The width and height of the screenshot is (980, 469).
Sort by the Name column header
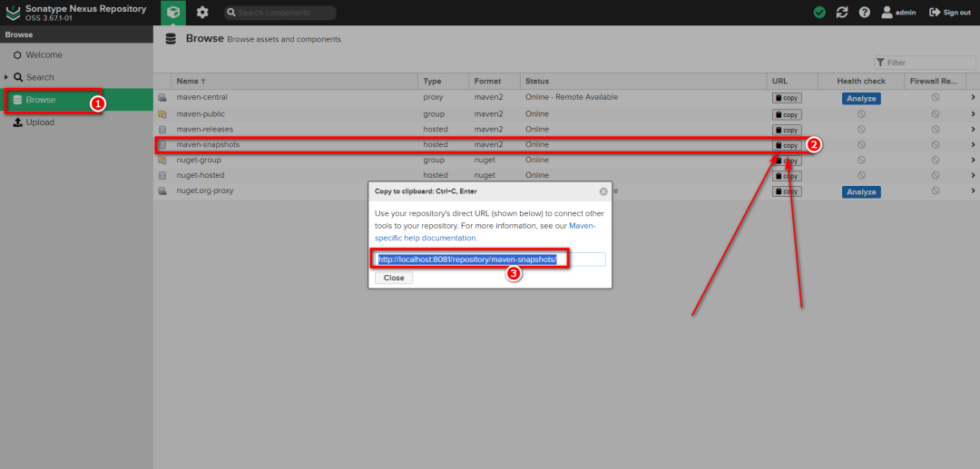(x=294, y=81)
